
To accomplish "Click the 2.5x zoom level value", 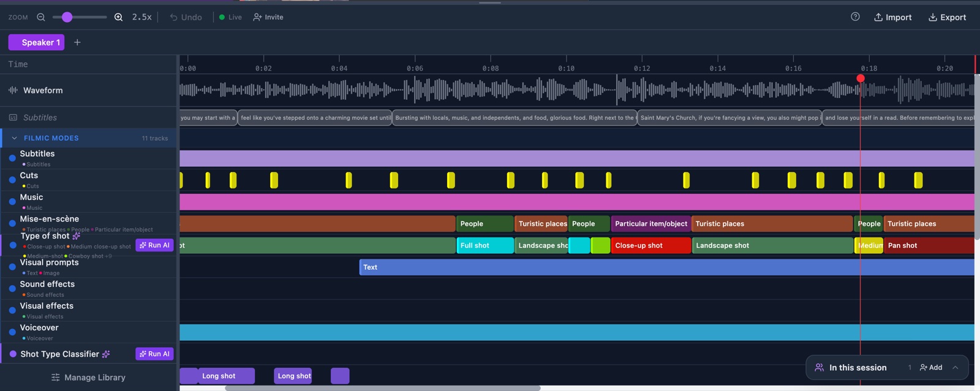I will tap(142, 17).
